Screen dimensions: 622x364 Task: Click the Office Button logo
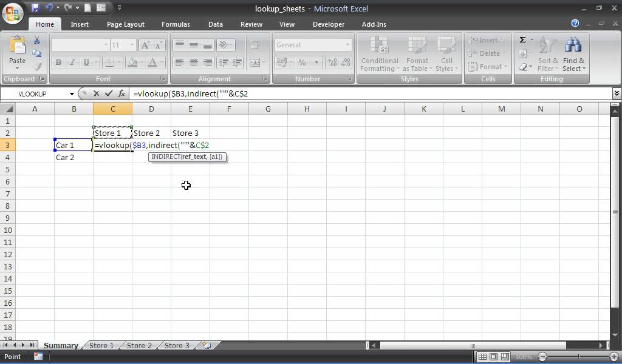14,13
